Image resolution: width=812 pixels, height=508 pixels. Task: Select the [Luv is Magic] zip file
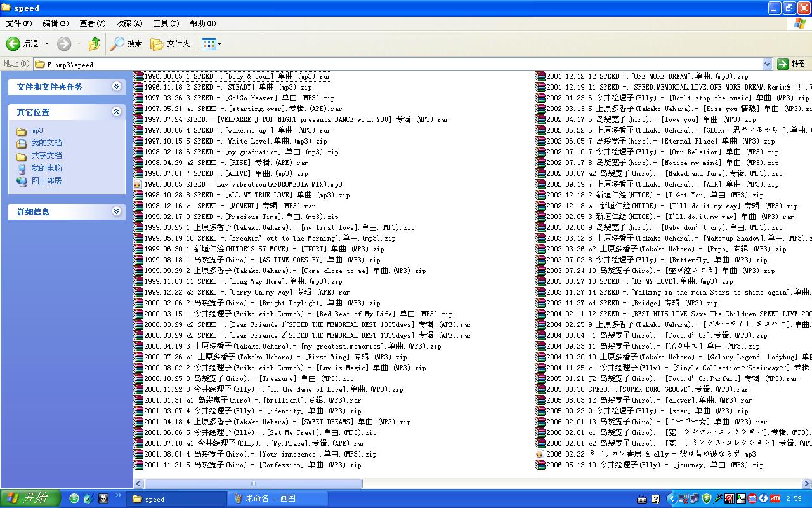(x=285, y=368)
